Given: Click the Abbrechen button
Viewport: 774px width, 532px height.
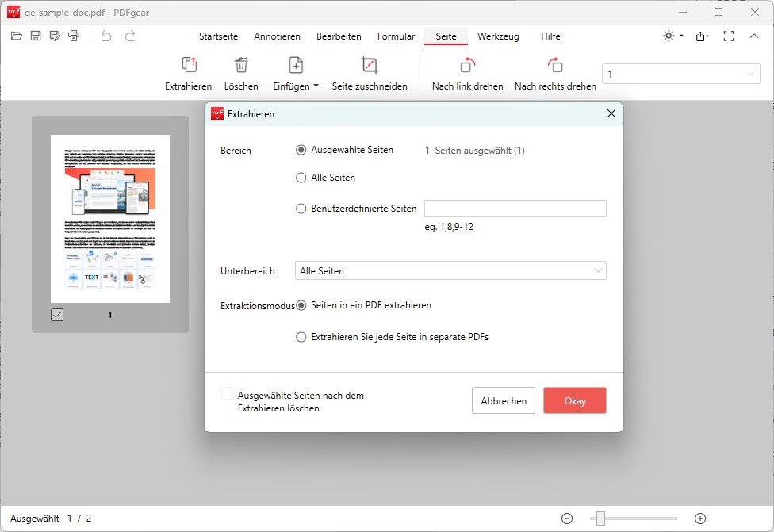Looking at the screenshot, I should tap(504, 400).
